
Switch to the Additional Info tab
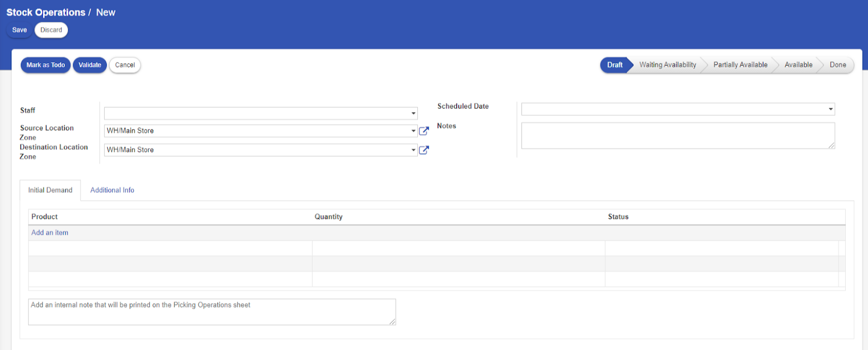pos(112,190)
